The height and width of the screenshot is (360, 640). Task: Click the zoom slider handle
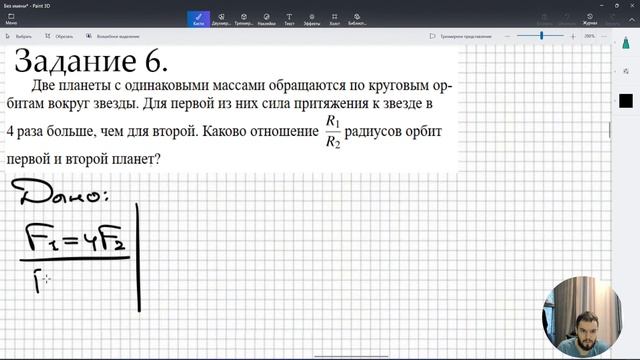pos(542,36)
